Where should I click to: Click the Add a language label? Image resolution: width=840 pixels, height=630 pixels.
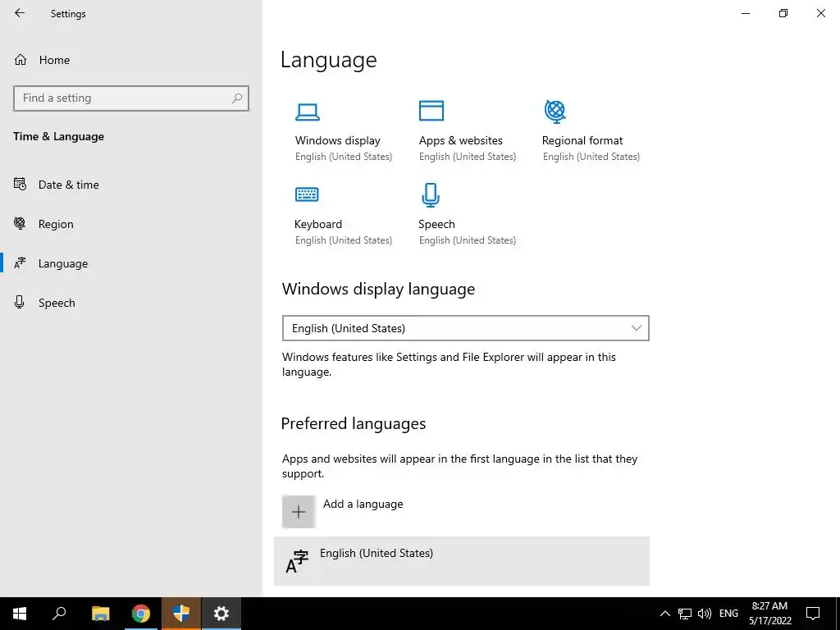tap(363, 504)
